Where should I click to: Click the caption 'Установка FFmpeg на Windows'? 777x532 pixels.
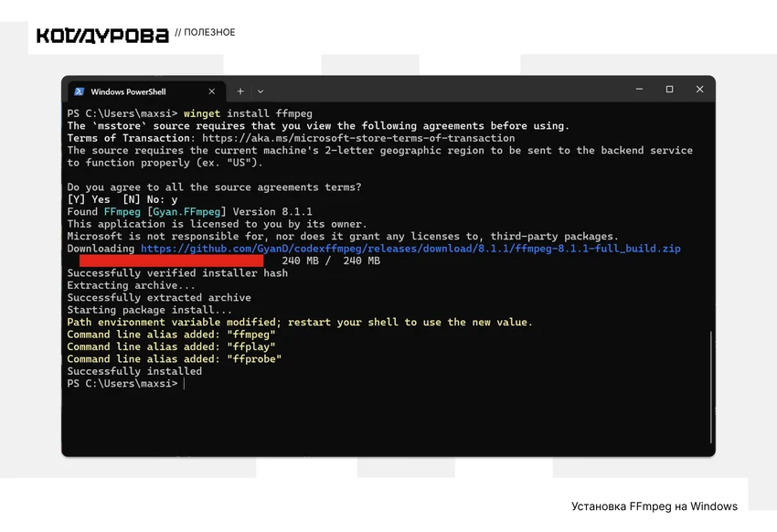coord(655,506)
